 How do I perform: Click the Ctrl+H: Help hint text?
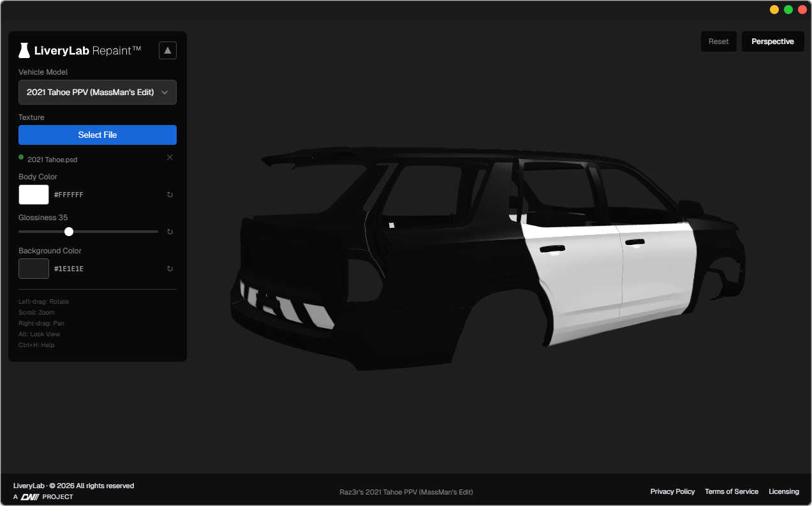pyautogui.click(x=36, y=345)
